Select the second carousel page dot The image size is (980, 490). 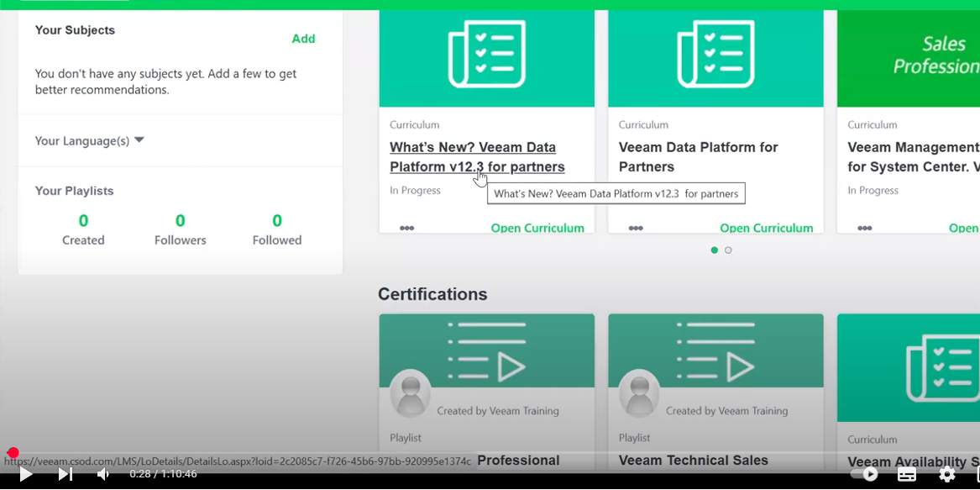click(728, 250)
